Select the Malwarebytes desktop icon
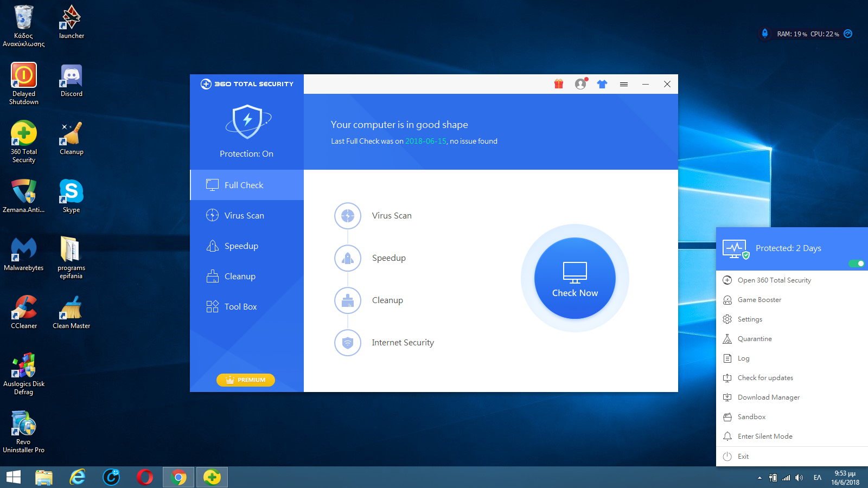The width and height of the screenshot is (868, 488). pos(24,254)
